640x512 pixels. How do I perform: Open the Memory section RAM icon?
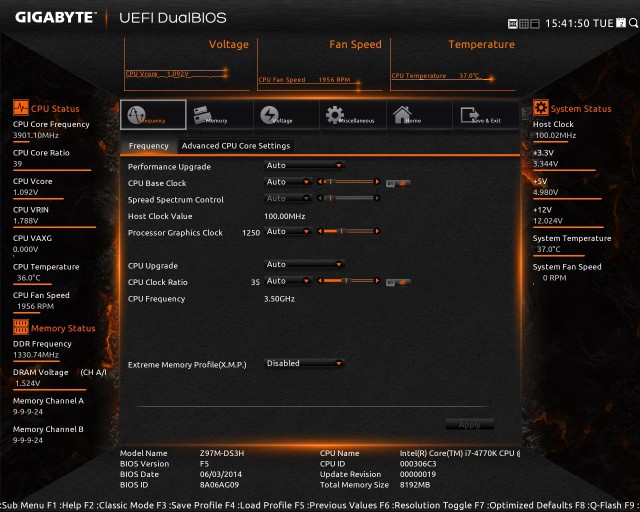[x=202, y=115]
